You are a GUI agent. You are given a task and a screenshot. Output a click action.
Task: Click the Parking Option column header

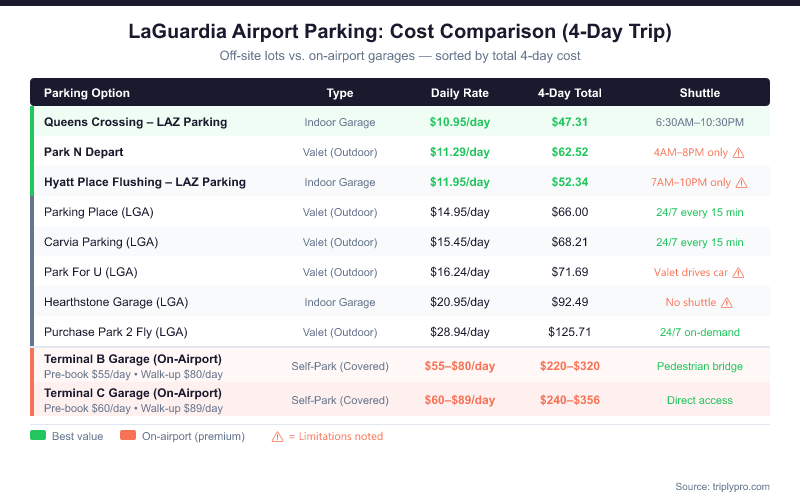(x=87, y=93)
